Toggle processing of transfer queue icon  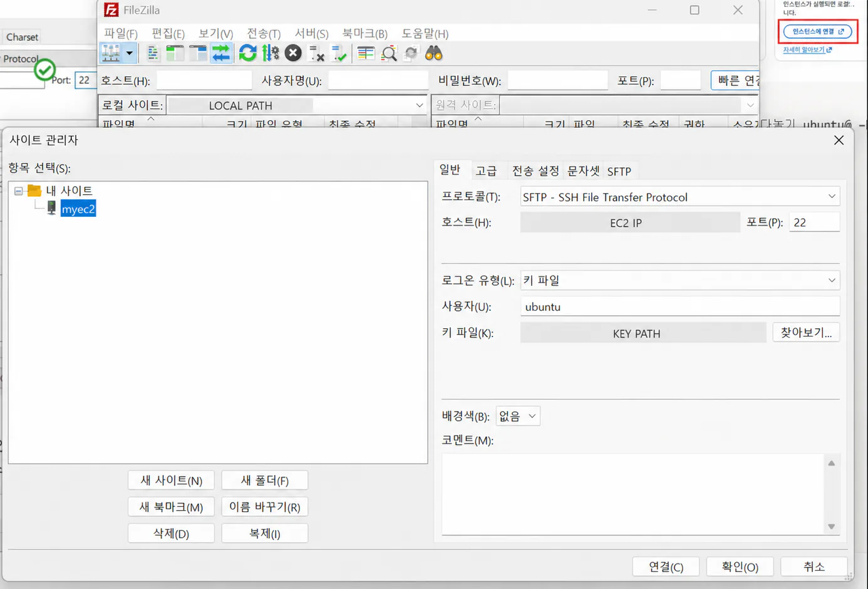[271, 53]
